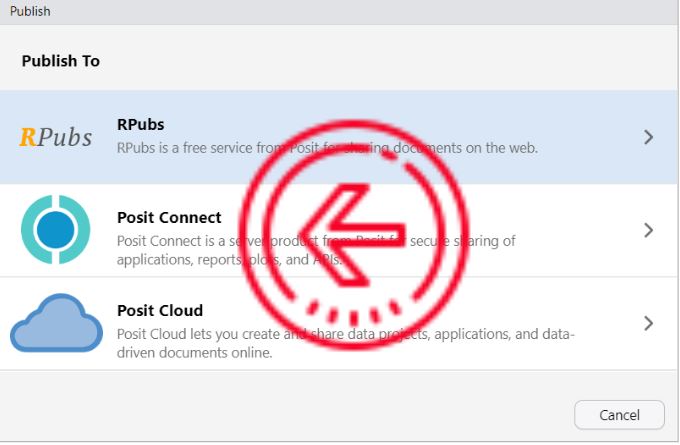Pick the Posit Cloud title
Image resolution: width=680 pixels, height=445 pixels.
[x=160, y=310]
